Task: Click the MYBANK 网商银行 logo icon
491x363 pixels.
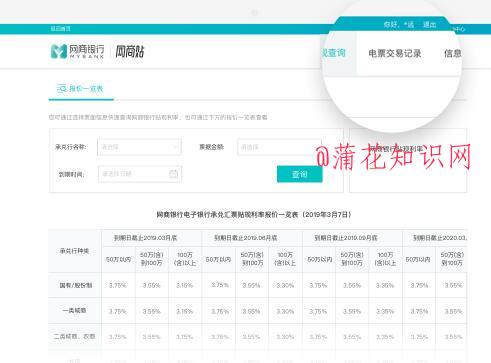Action: (59, 52)
